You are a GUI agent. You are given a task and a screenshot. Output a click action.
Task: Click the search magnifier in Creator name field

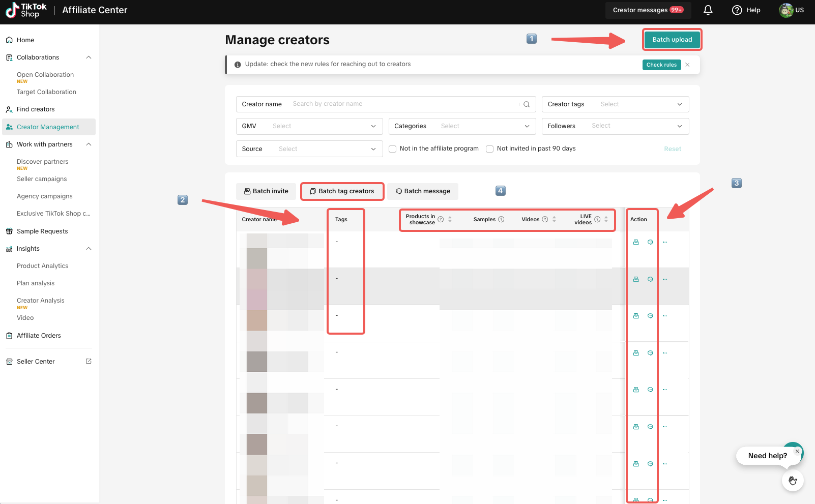coord(527,104)
